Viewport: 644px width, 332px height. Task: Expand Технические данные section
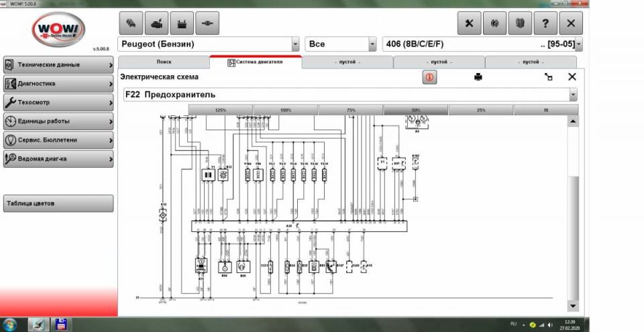click(x=58, y=65)
